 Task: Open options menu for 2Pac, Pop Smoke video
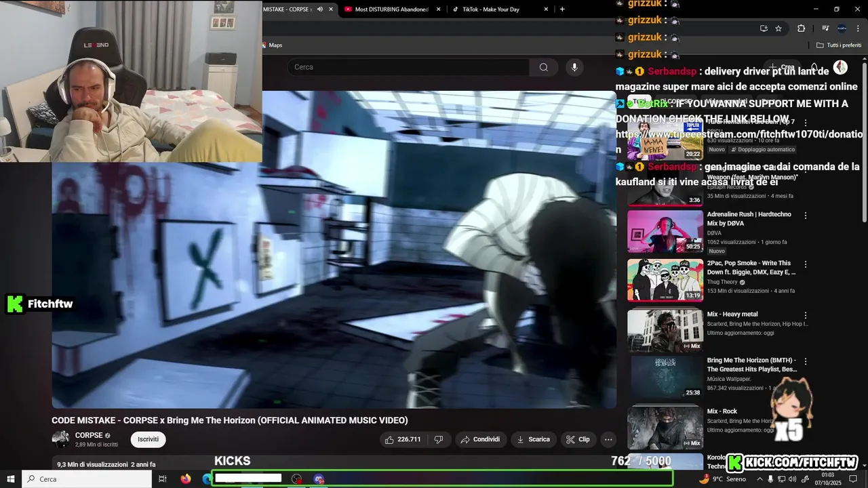(806, 264)
